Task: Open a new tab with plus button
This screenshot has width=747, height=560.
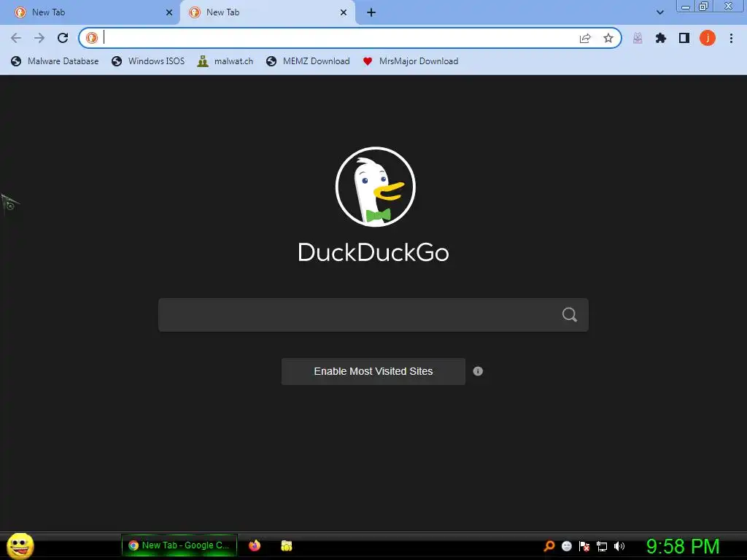Action: pyautogui.click(x=371, y=12)
